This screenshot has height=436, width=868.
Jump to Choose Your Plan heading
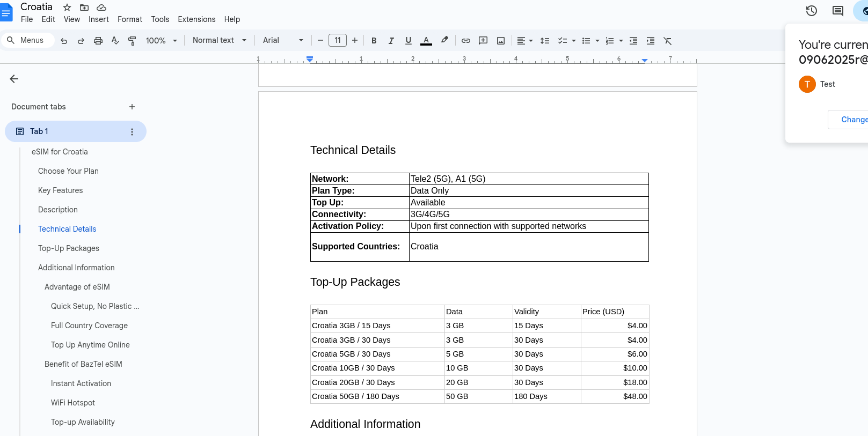68,171
